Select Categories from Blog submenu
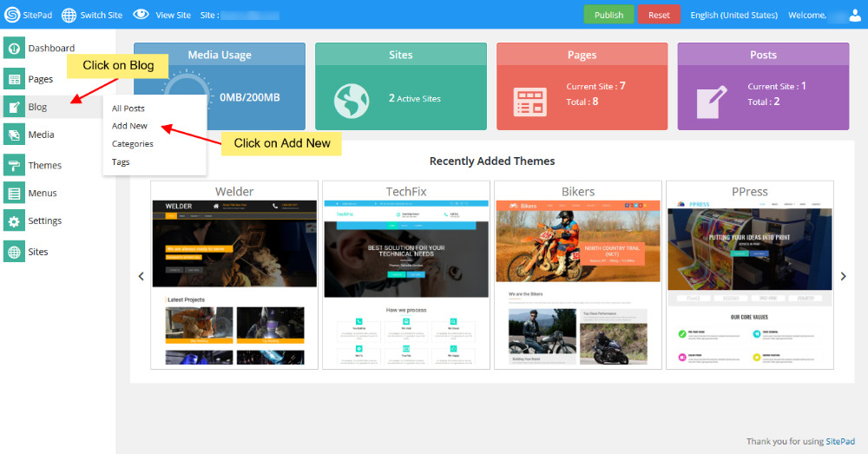The image size is (868, 454). (x=132, y=144)
